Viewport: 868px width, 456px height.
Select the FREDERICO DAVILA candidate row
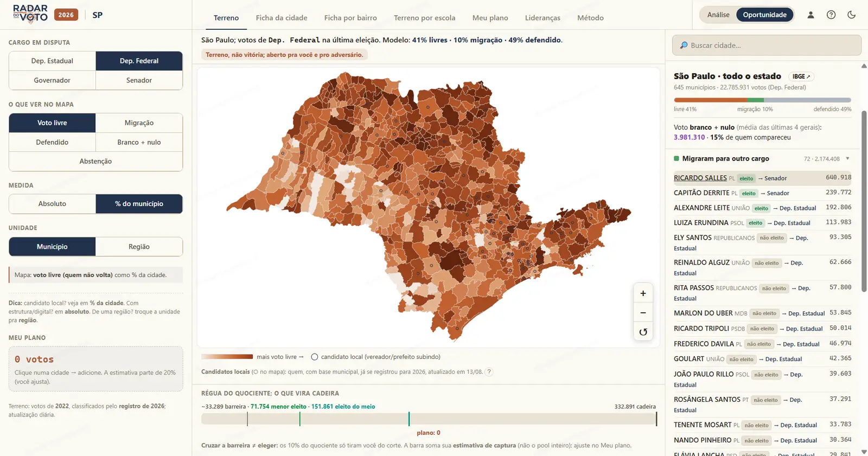[x=762, y=344]
